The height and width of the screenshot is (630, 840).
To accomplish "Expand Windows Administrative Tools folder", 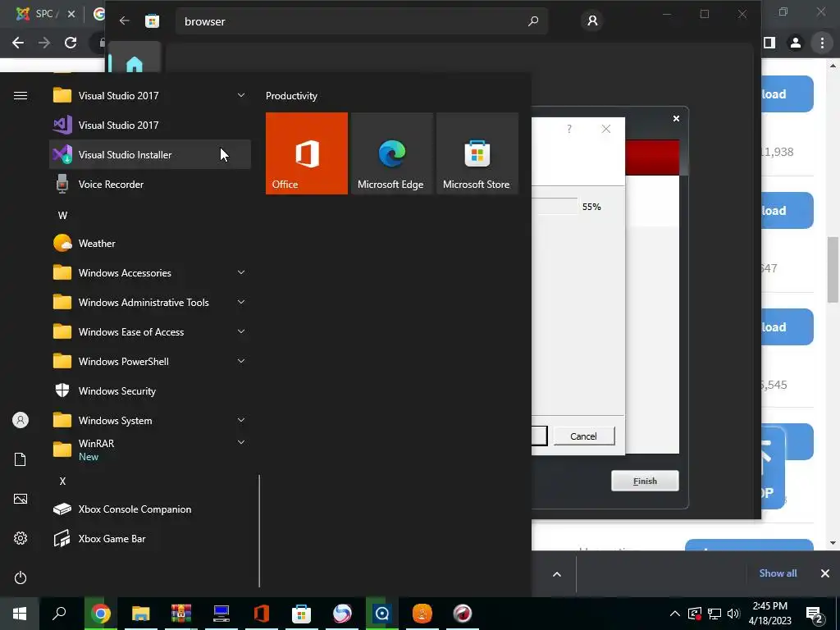I will [x=241, y=302].
